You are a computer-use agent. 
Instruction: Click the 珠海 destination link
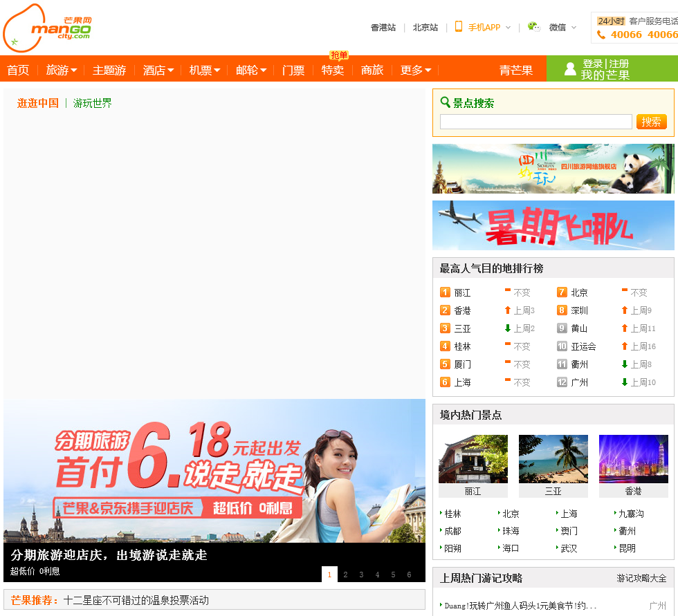[x=511, y=531]
